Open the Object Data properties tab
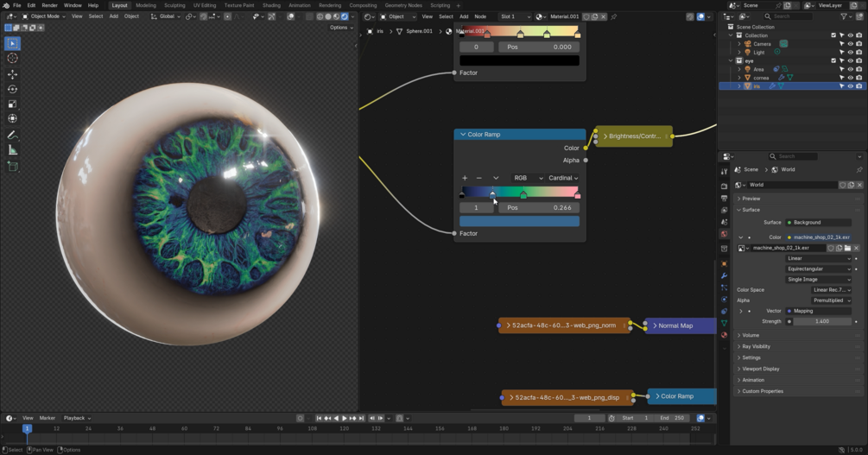 tap(724, 323)
